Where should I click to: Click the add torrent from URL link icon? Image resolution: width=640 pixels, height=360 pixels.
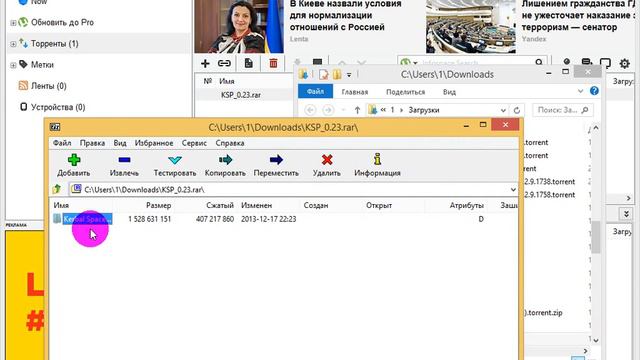click(x=224, y=63)
